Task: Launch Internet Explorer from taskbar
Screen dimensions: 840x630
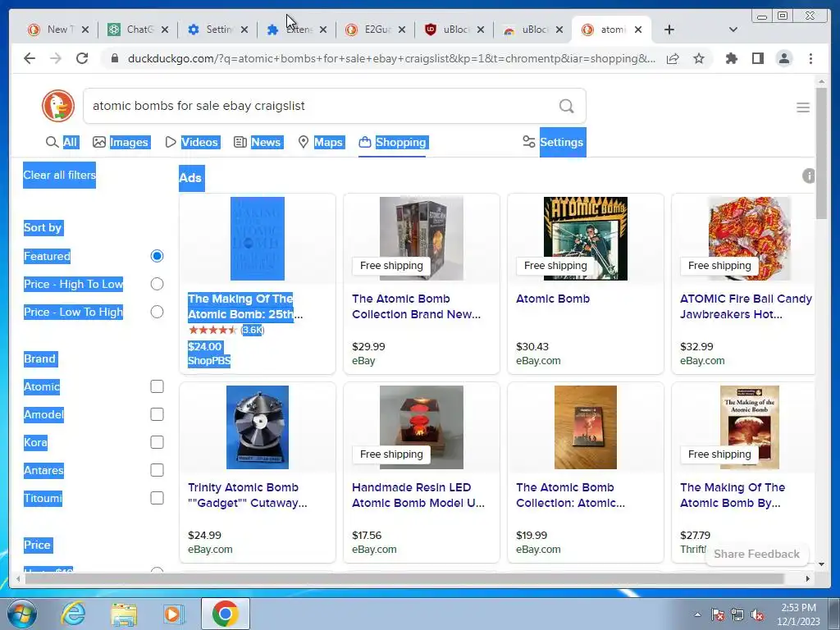Action: point(72,614)
